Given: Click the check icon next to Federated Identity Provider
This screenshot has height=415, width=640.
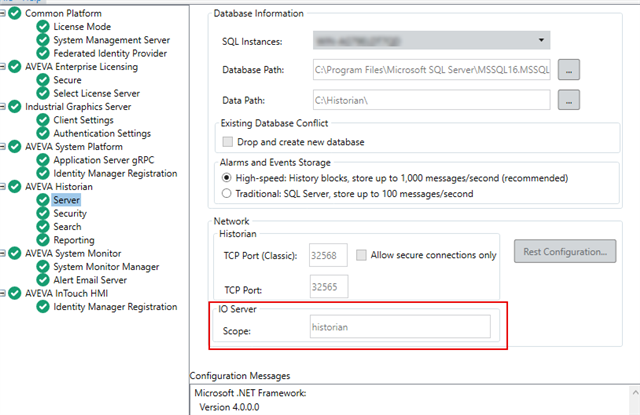Looking at the screenshot, I should [x=43, y=53].
